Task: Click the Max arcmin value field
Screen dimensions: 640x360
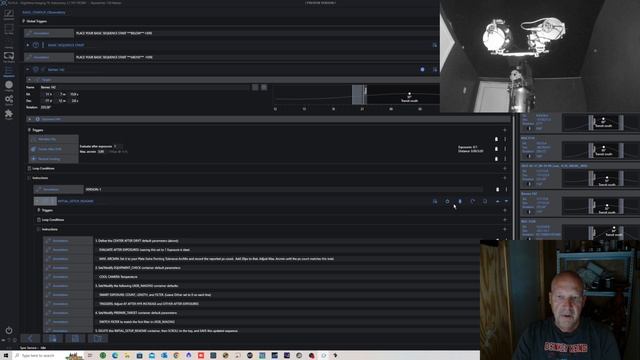Action: tap(101, 151)
